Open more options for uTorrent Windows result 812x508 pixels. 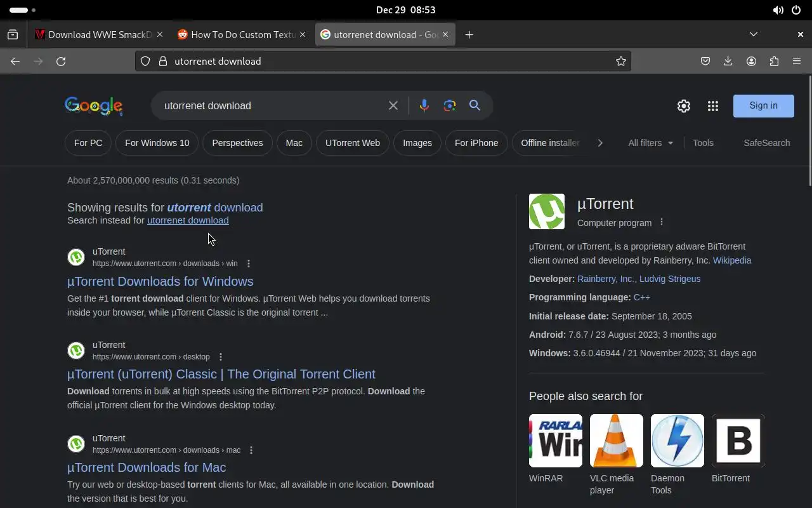(249, 264)
